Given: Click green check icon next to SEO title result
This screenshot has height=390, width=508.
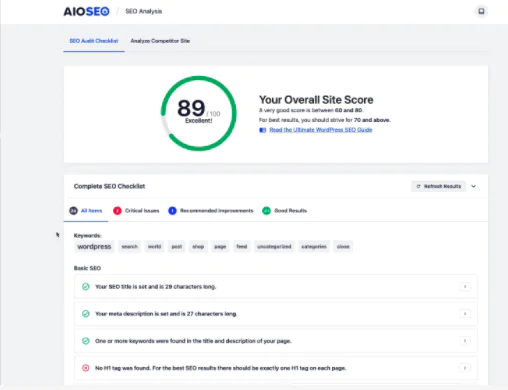Looking at the screenshot, I should (x=86, y=287).
